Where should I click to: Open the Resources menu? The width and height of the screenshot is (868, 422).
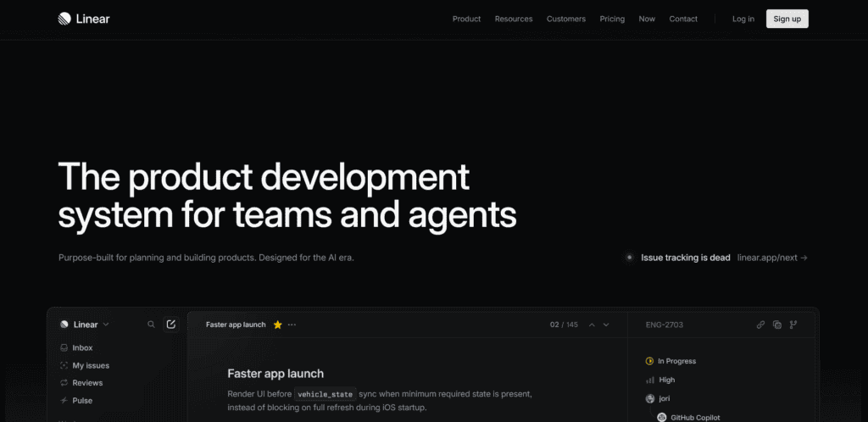coord(514,19)
